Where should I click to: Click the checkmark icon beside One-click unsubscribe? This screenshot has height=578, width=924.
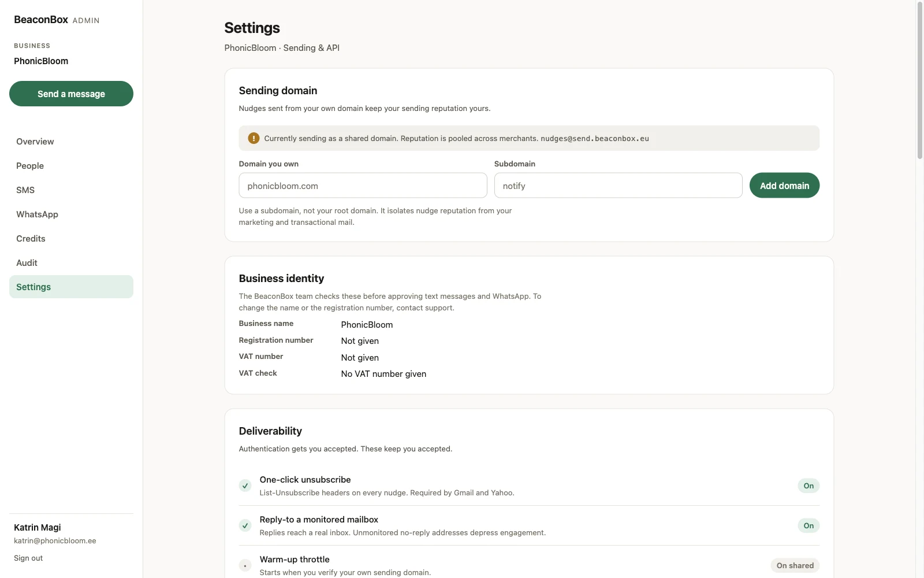pyautogui.click(x=245, y=486)
